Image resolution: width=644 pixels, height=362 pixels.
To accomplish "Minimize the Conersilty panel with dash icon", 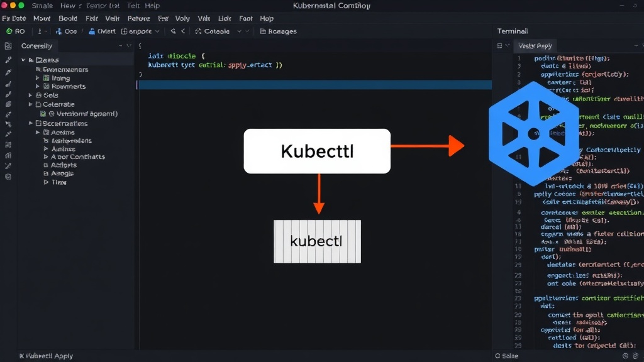I will (x=120, y=45).
